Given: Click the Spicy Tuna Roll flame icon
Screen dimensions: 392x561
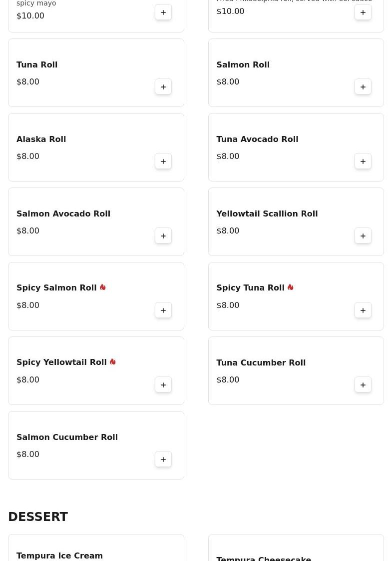Looking at the screenshot, I should [x=290, y=287].
